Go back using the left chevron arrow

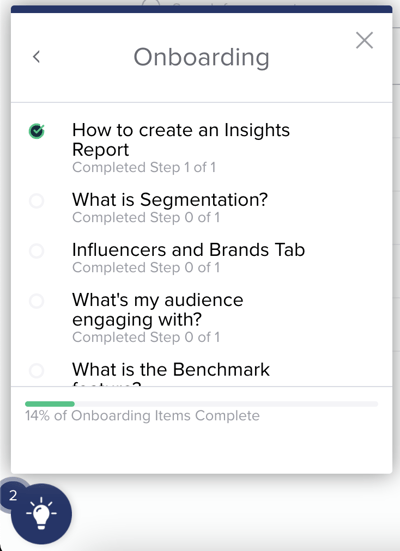coord(37,57)
